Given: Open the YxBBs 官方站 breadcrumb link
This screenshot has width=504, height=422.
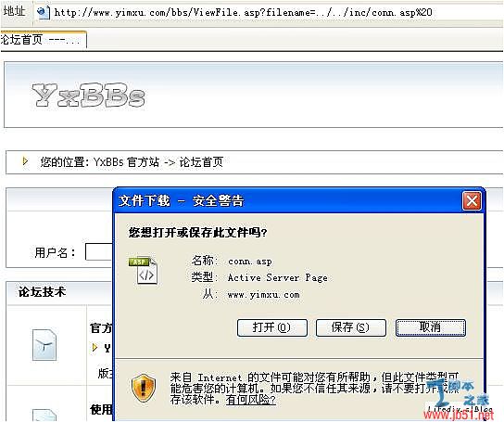Looking at the screenshot, I should 126,161.
